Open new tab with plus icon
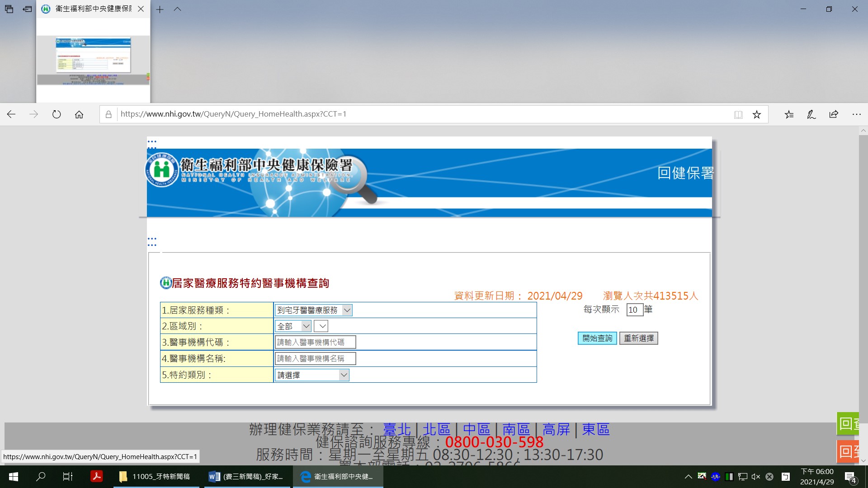This screenshot has width=868, height=488. pos(160,9)
